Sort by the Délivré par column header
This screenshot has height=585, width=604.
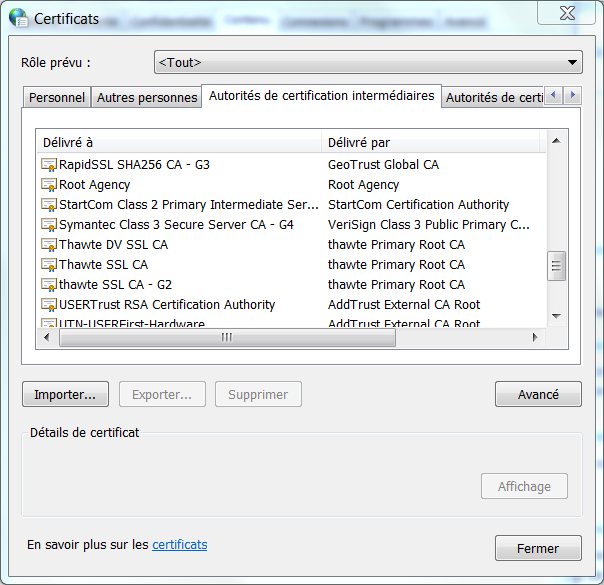coord(430,142)
